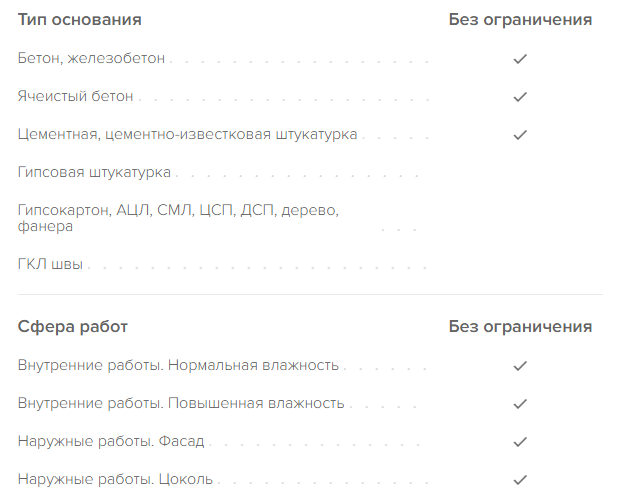
Task: Select the Сфера работ section heading
Action: tap(72, 327)
